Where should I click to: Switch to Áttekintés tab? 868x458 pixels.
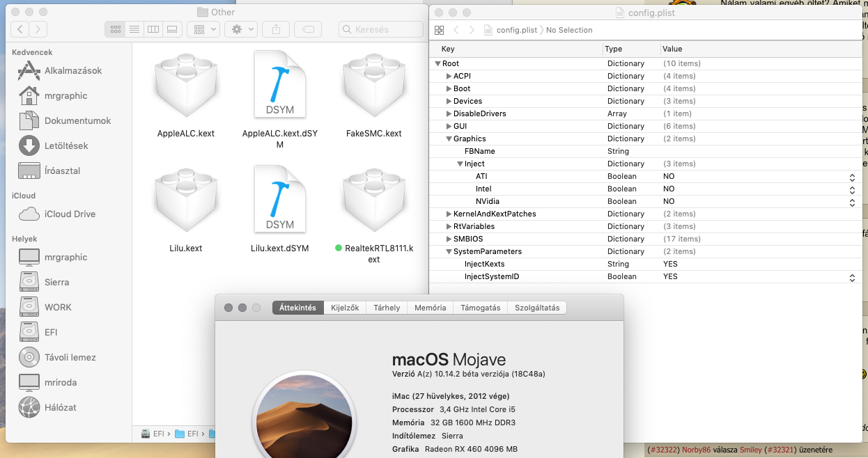coord(297,308)
